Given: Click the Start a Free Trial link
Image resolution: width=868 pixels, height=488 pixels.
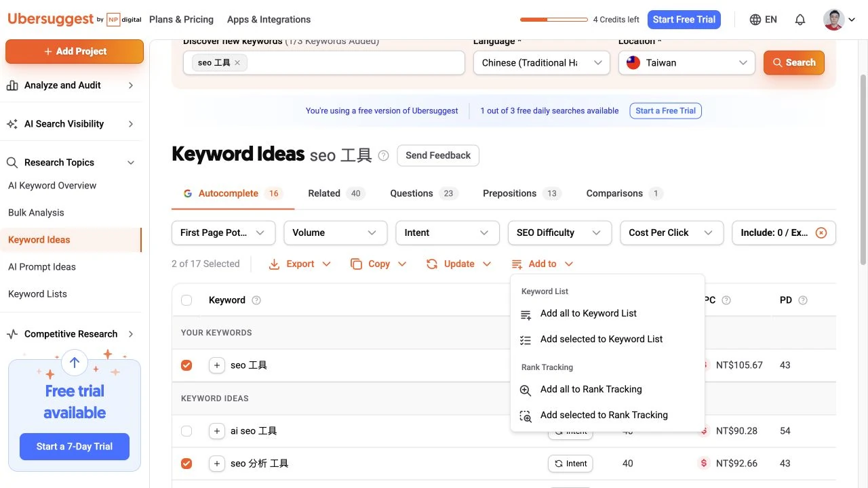Looking at the screenshot, I should click(665, 110).
